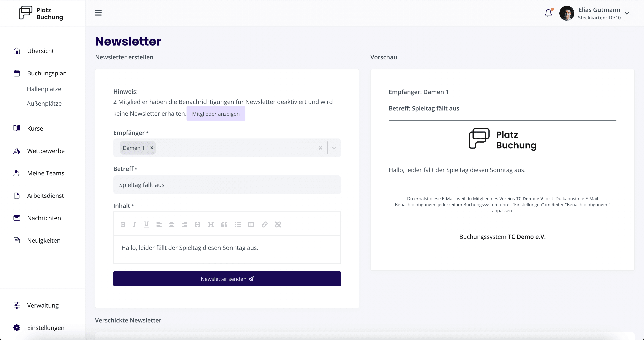Click the people icon beside Meine Teams

coord(17,173)
